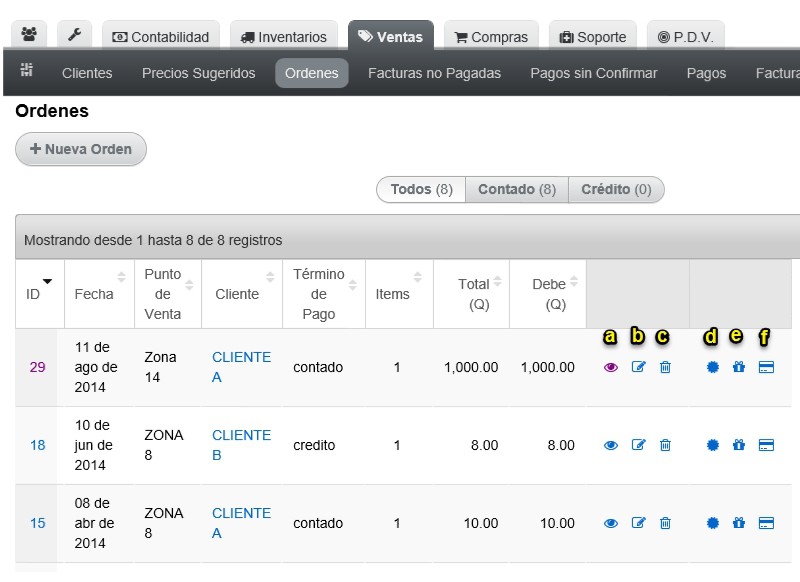Click the gift icon for order 29
800x582 pixels.
tap(739, 367)
